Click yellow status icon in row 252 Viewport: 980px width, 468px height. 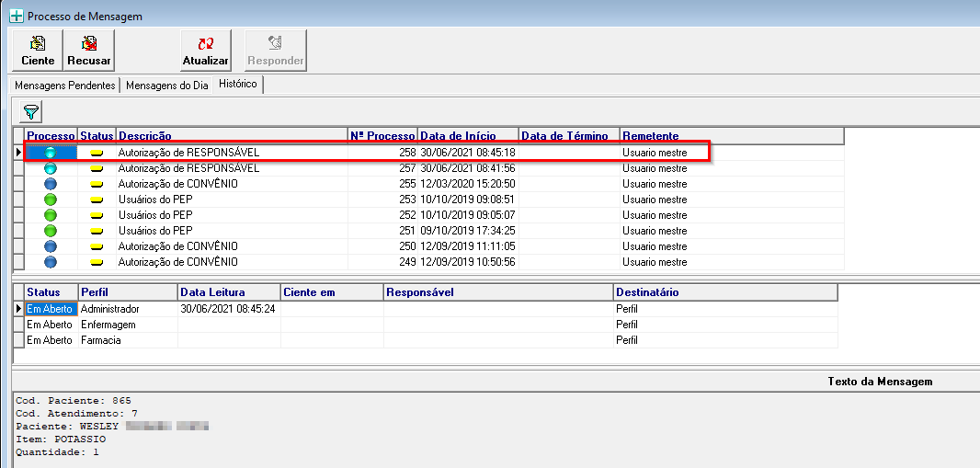[x=97, y=215]
